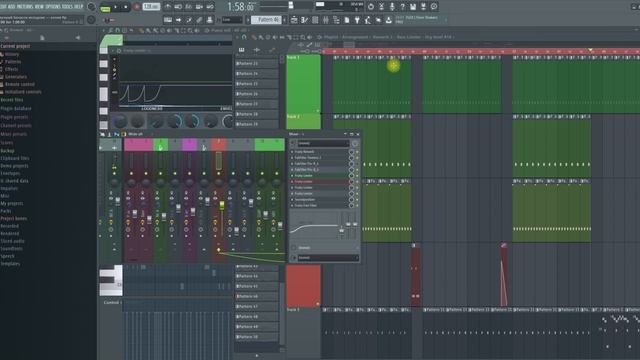Screen dimensions: 640x360
Task: Click the save project icon
Action: (413, 7)
